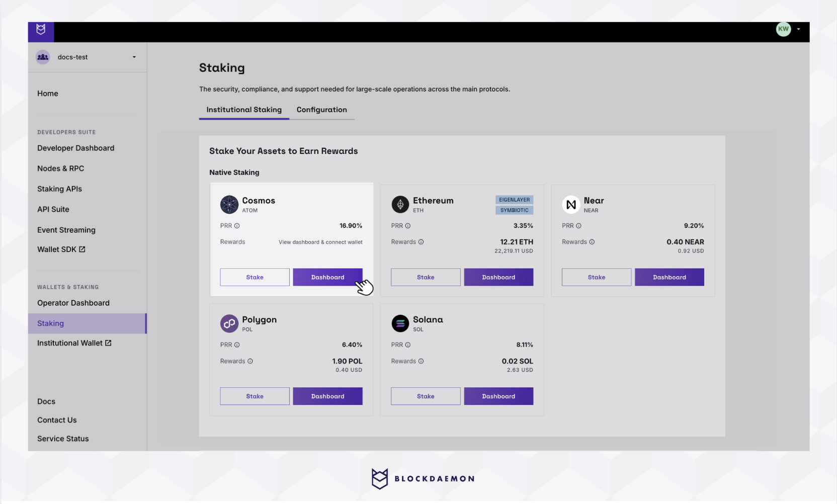
Task: Click the Blockdaemon logo in top bar
Action: coord(41,30)
